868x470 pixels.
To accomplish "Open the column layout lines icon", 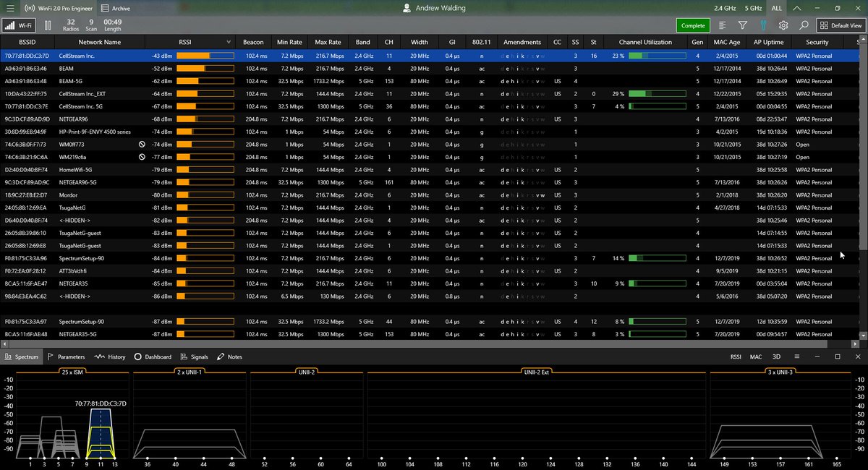I will pyautogui.click(x=723, y=25).
